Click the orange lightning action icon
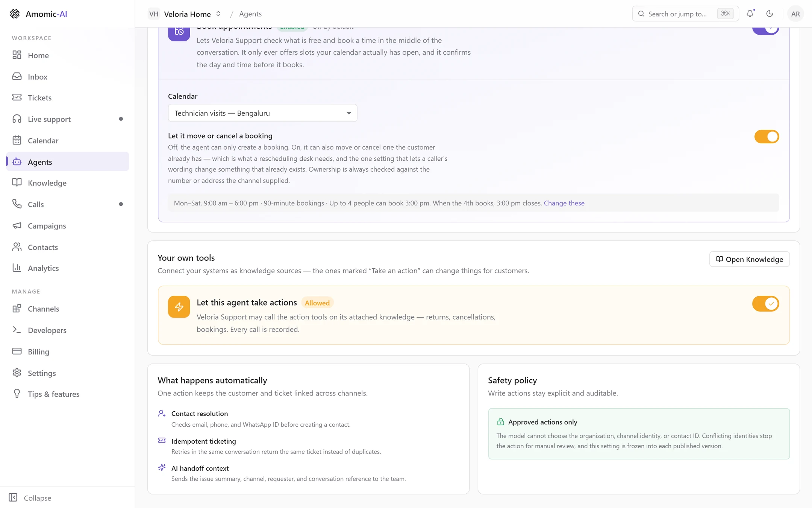This screenshot has height=508, width=812. pos(179,307)
